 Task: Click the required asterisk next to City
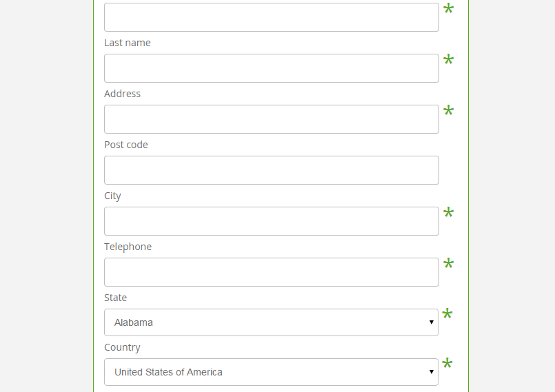[x=448, y=214]
